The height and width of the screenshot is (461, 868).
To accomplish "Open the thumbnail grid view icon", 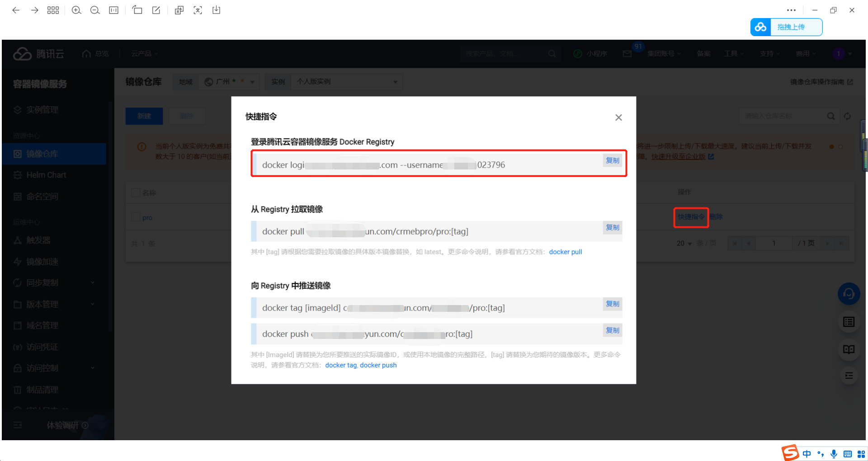I will [53, 10].
